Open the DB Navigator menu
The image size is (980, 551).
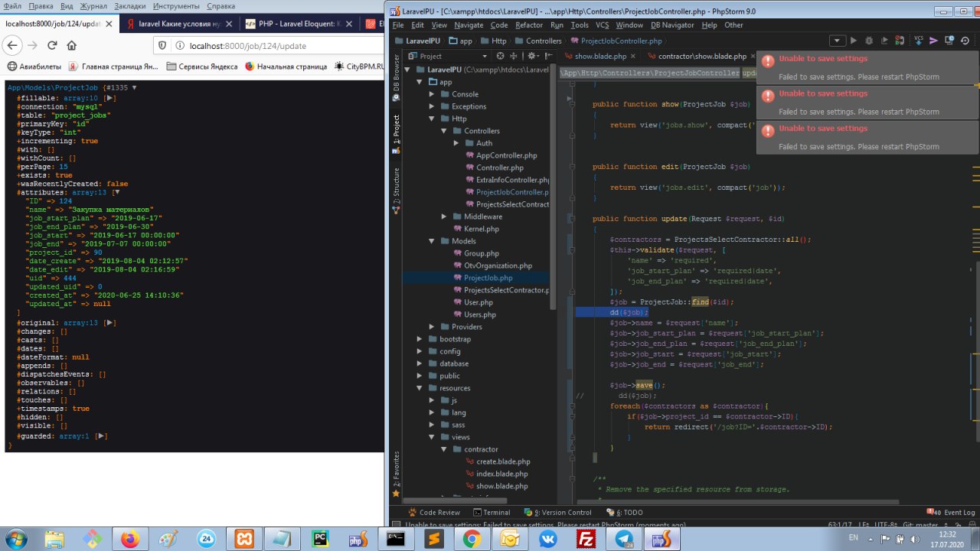[672, 25]
